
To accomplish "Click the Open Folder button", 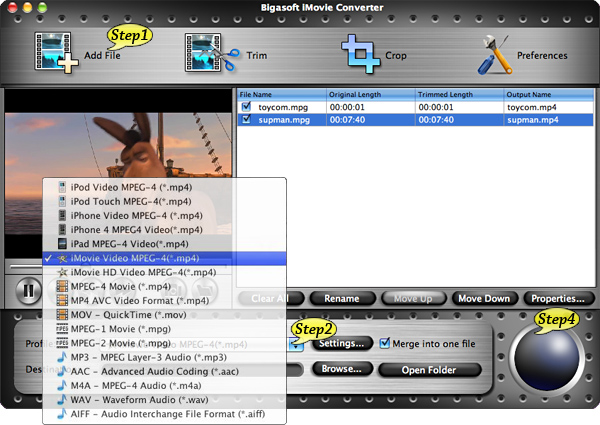I will click(429, 370).
